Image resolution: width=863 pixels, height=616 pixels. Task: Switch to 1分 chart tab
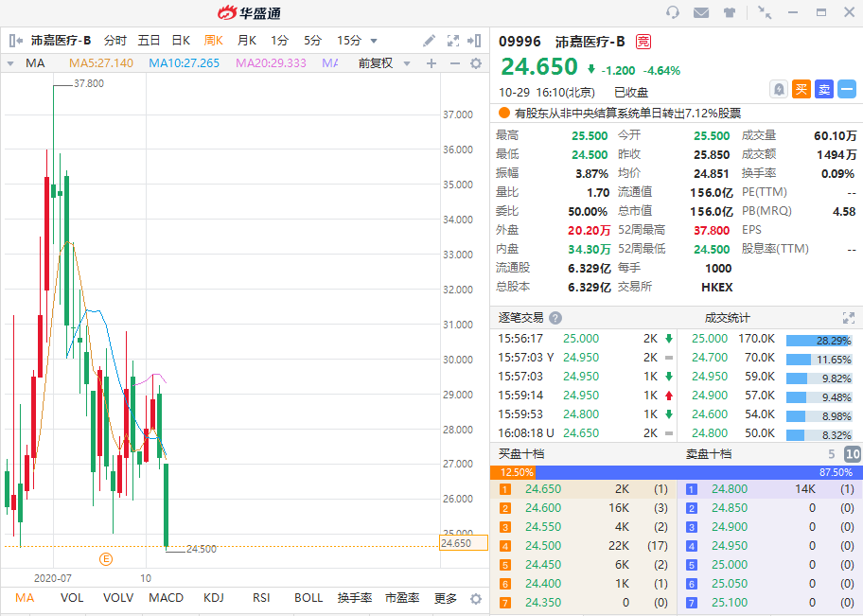pyautogui.click(x=279, y=40)
